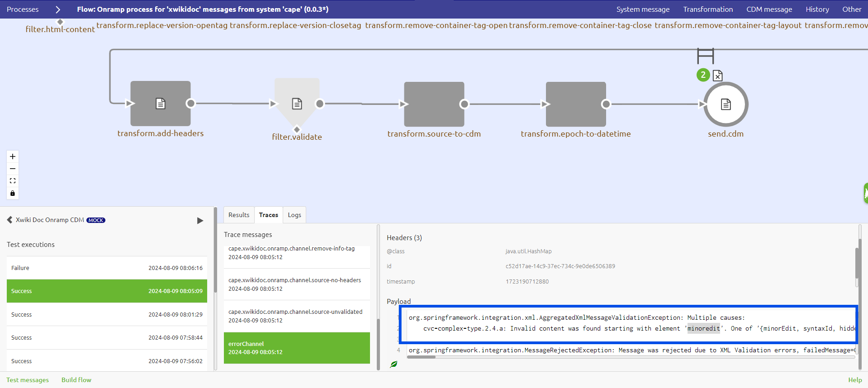Open the Help link

click(855, 380)
